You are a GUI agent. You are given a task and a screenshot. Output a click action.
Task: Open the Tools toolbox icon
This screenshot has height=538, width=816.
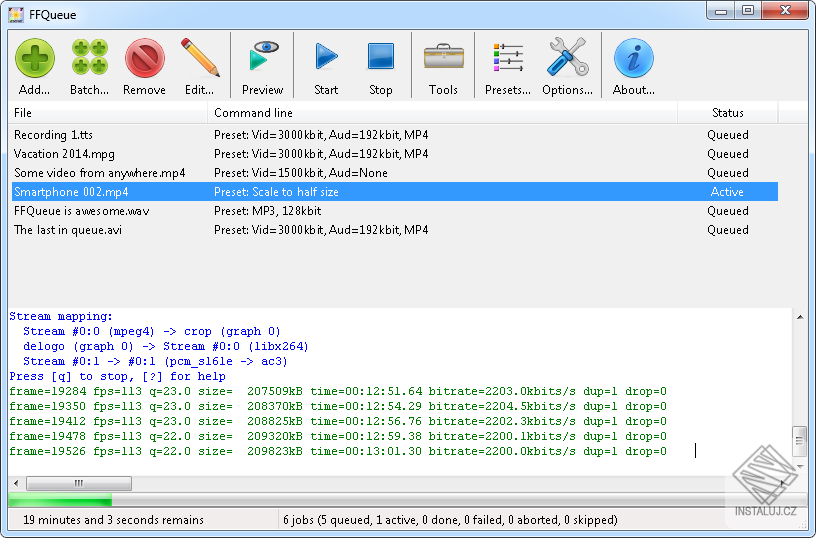coord(443,56)
